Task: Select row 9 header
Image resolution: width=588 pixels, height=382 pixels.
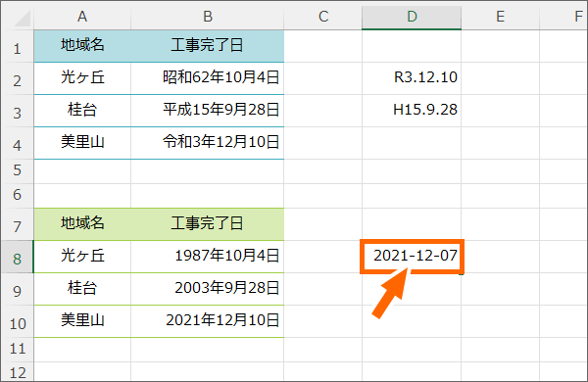Action: (x=18, y=289)
